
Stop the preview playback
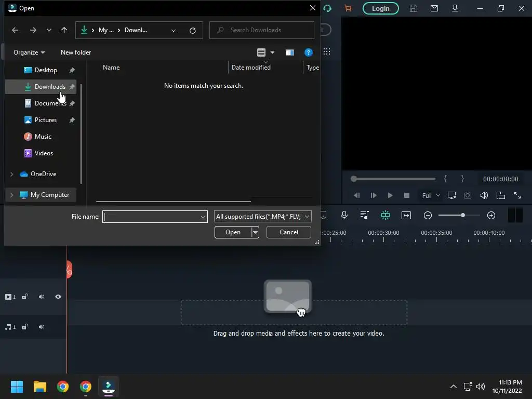pyautogui.click(x=407, y=195)
